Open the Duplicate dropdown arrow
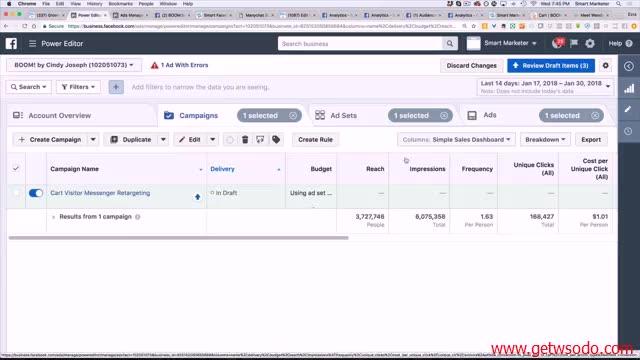The height and width of the screenshot is (360, 640). click(x=163, y=140)
